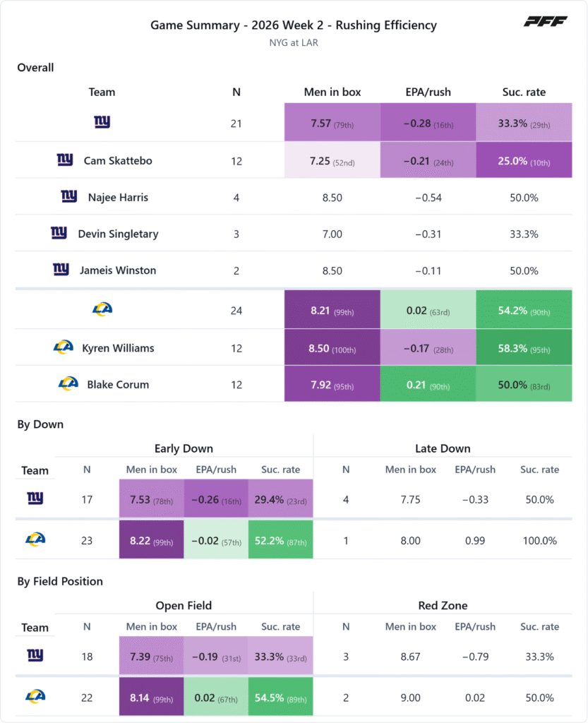The height and width of the screenshot is (723, 588).
Task: Select the Early Down column group header
Action: 184,448
